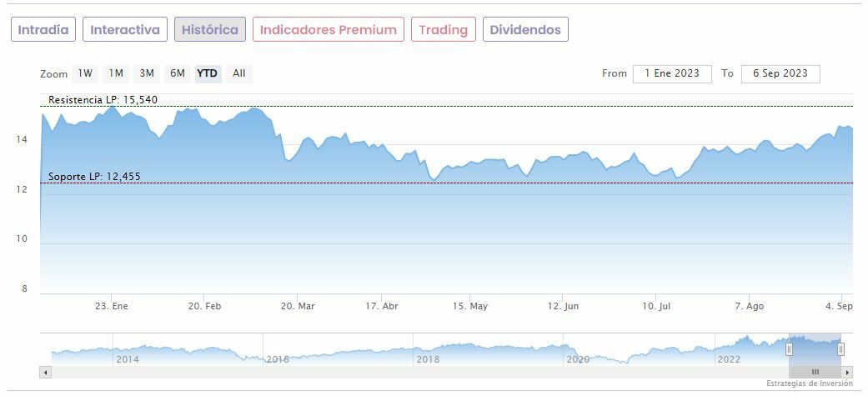Click the scrollbar right arrow

pos(847,372)
